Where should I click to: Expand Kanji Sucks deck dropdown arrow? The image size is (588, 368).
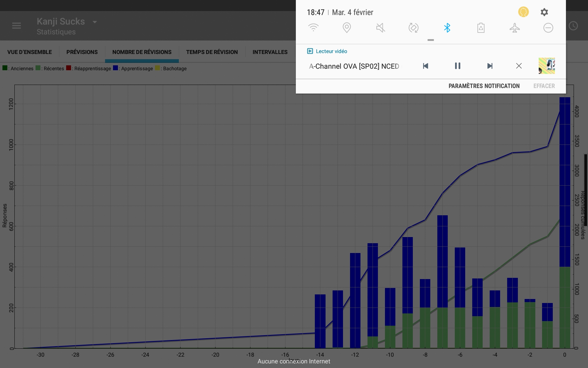(x=95, y=22)
